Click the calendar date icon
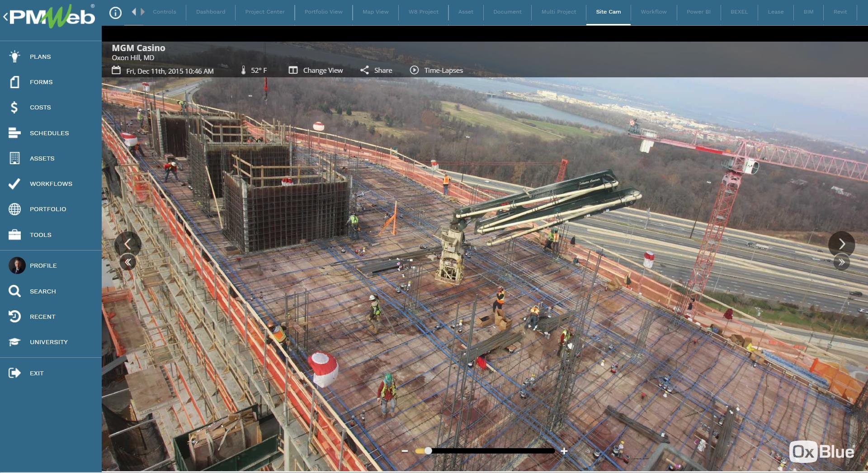The image size is (868, 473). coord(116,71)
